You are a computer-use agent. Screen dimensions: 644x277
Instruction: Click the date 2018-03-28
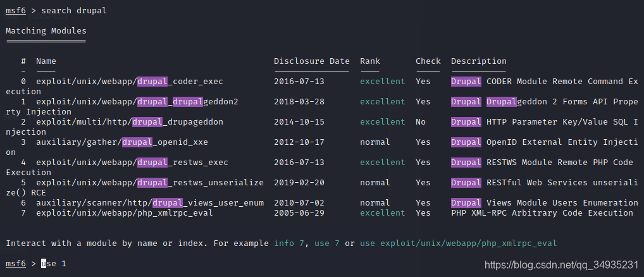click(299, 101)
